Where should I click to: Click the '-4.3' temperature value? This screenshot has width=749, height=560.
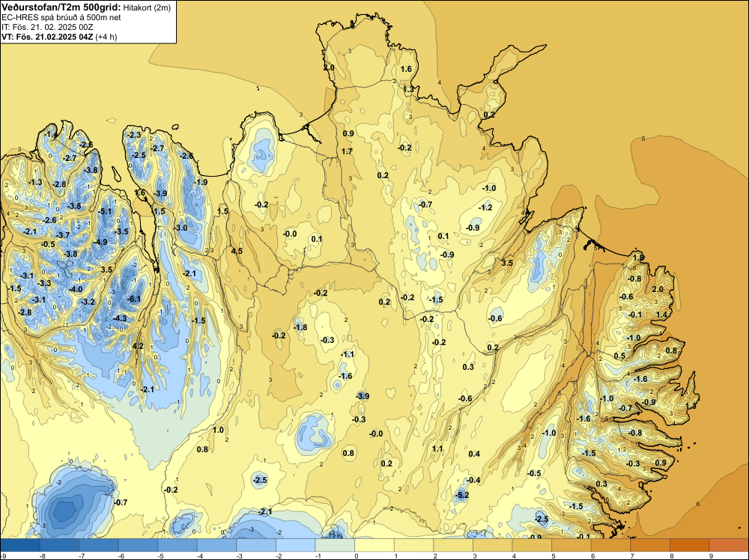pyautogui.click(x=120, y=318)
